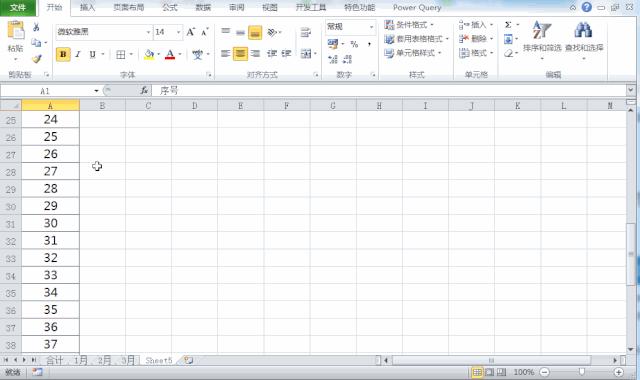
Task: Open the 文件 File tab
Action: [x=18, y=7]
